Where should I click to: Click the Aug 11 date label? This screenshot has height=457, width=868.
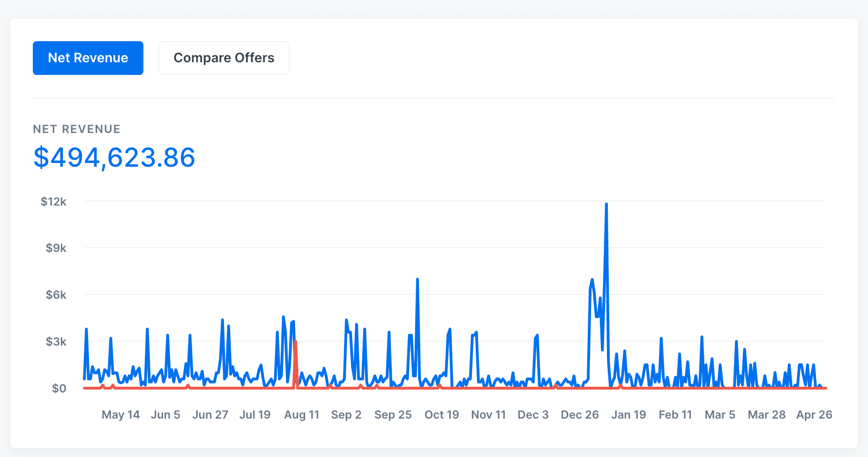[301, 415]
